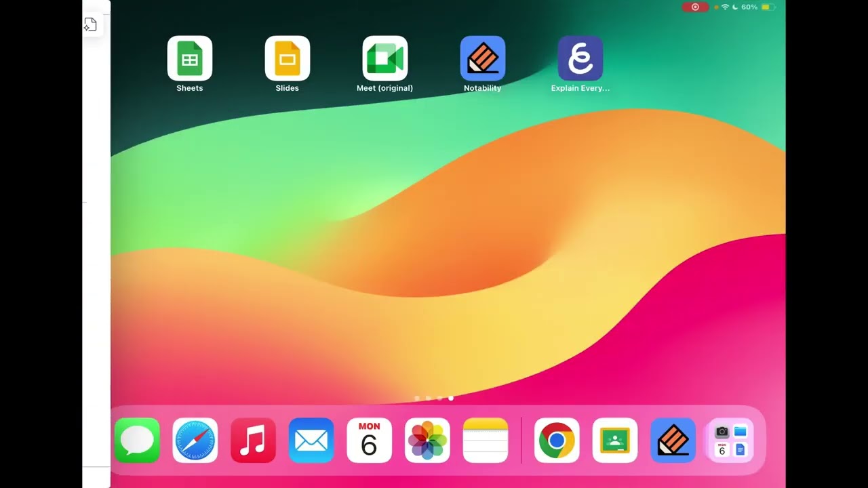Image resolution: width=868 pixels, height=488 pixels.
Task: Tap the Do Not Disturb moon icon
Action: point(735,7)
